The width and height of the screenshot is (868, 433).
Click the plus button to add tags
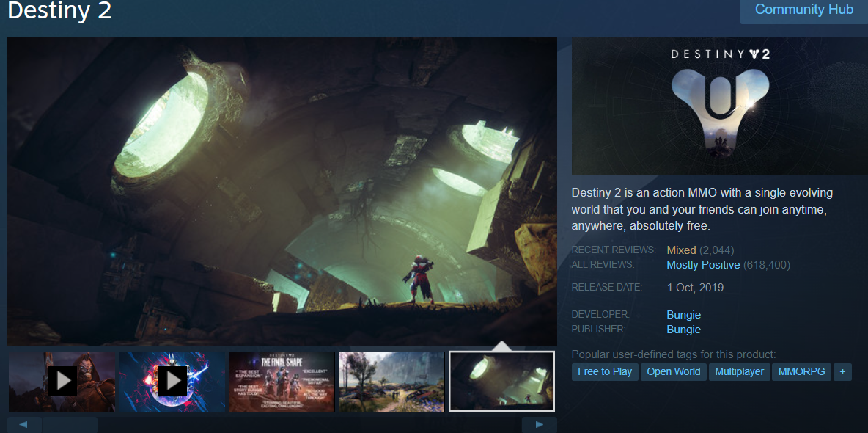click(842, 371)
